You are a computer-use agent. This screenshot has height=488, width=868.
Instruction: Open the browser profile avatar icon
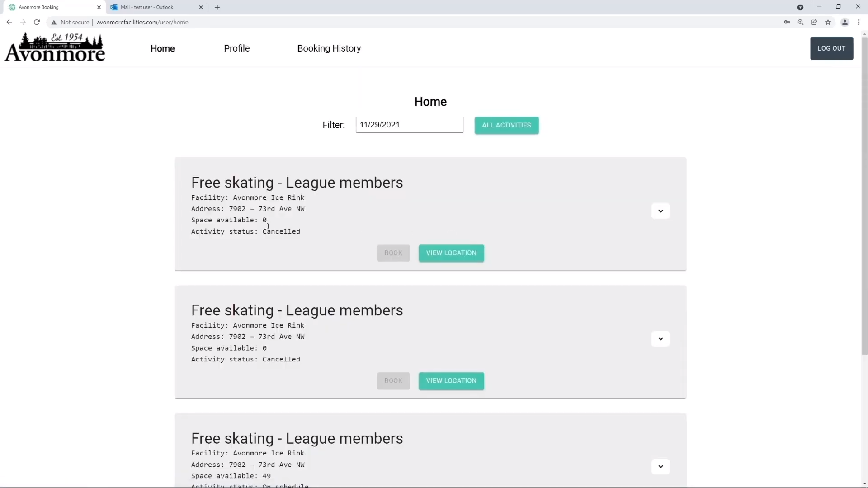coord(844,22)
